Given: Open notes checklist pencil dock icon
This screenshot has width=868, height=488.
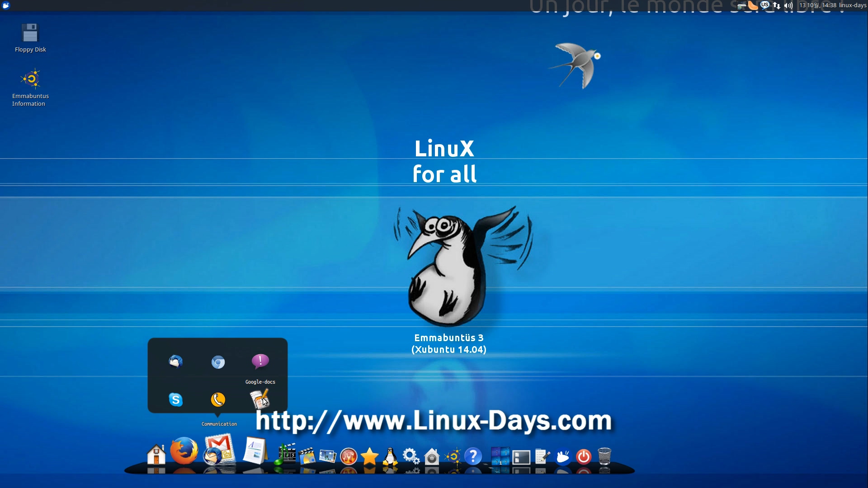Looking at the screenshot, I should click(x=542, y=456).
